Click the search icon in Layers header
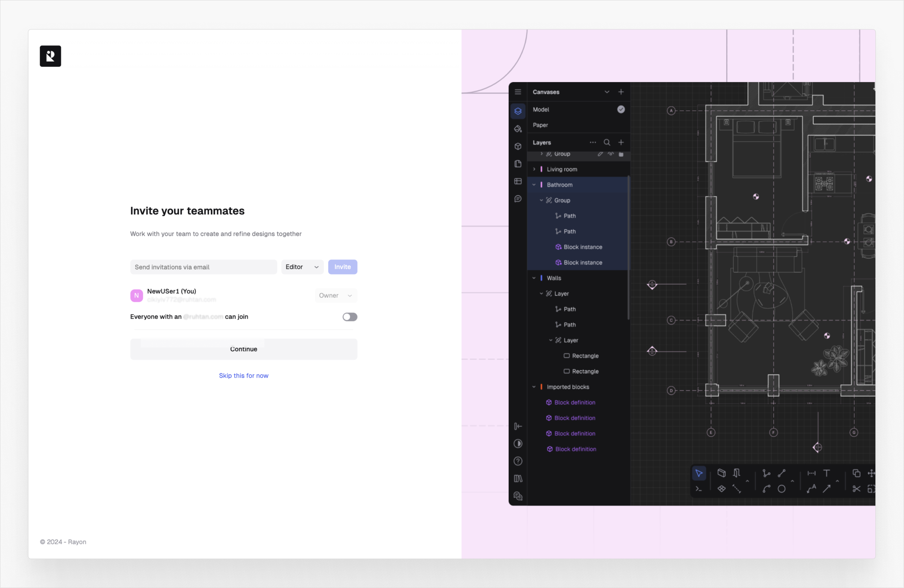The width and height of the screenshot is (904, 588). pos(606,142)
